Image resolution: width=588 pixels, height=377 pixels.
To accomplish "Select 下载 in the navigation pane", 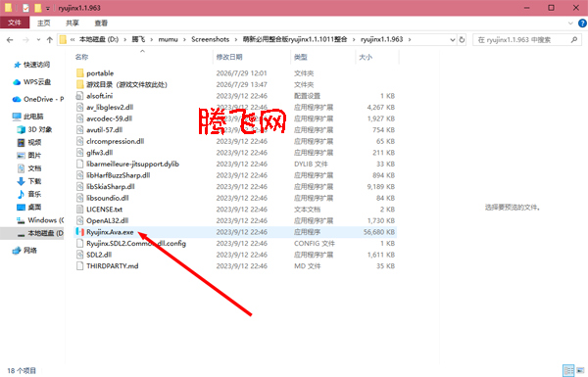I will pos(29,181).
